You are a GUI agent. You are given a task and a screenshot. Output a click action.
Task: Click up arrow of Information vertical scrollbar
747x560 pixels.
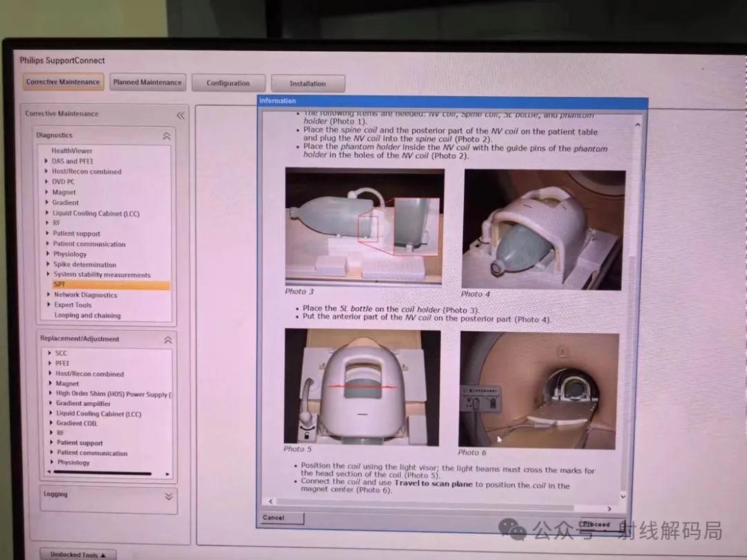(x=638, y=124)
